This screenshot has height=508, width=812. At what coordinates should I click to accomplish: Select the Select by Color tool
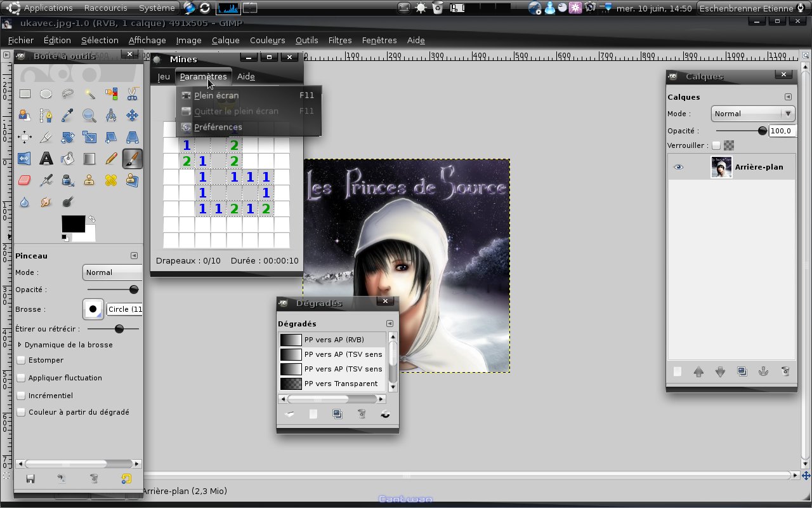111,94
